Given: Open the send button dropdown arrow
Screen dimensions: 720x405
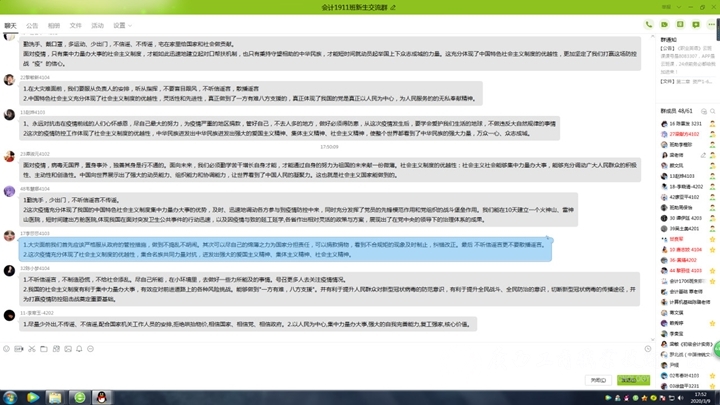Looking at the screenshot, I should click(645, 381).
